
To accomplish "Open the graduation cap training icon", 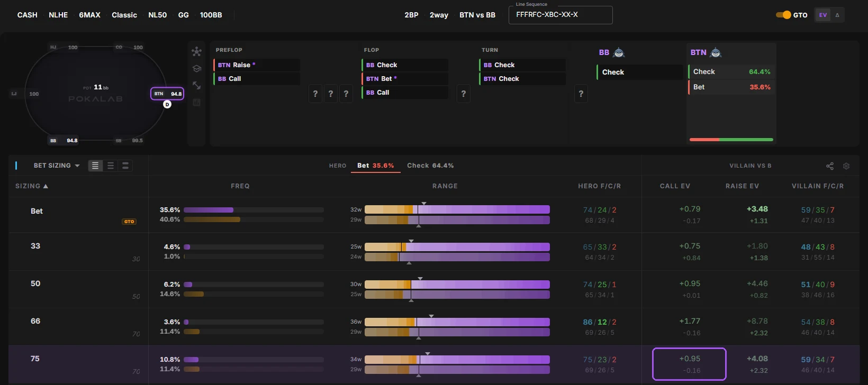I will pos(196,68).
